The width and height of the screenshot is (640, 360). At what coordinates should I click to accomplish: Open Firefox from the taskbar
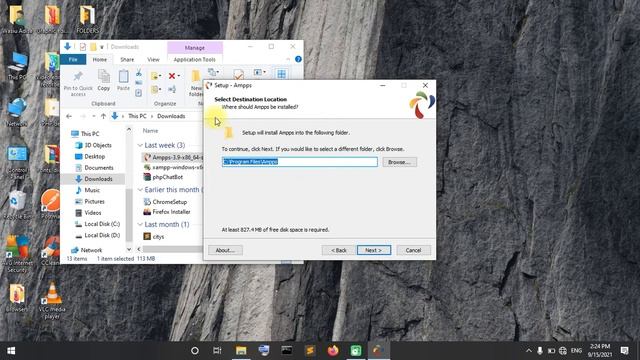click(333, 351)
